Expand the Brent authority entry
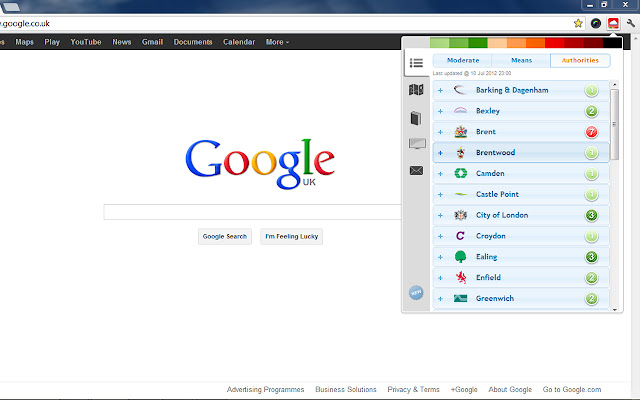The height and width of the screenshot is (400, 640). coord(440,132)
